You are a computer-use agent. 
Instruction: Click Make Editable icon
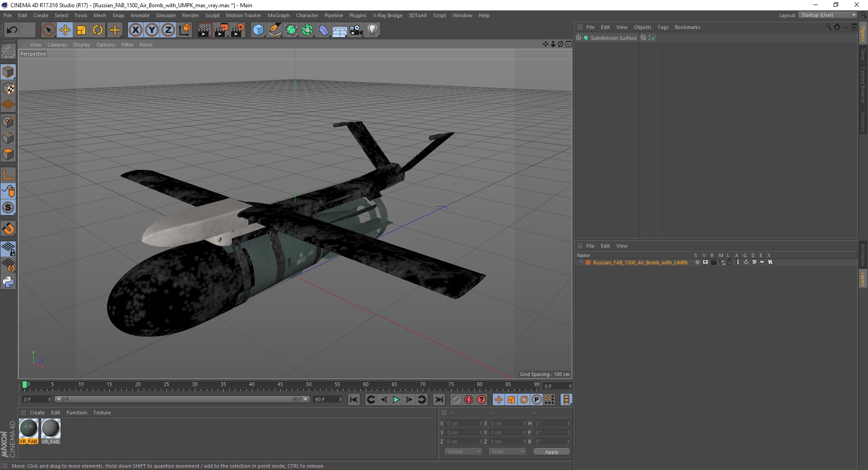8,52
